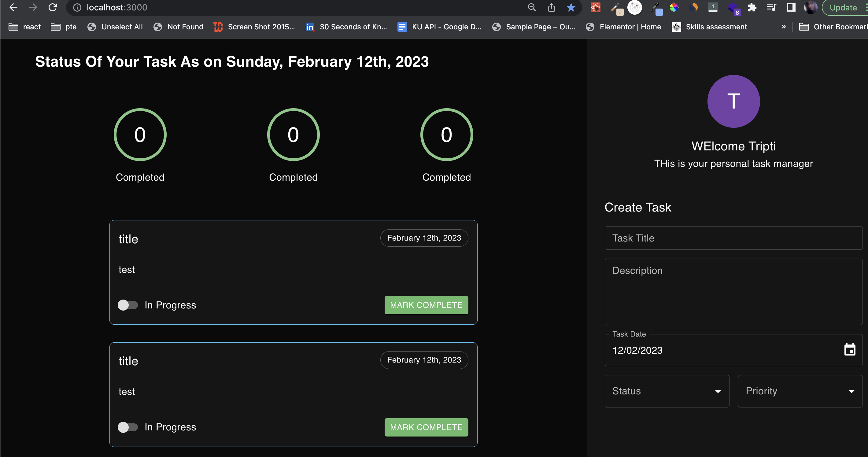Image resolution: width=868 pixels, height=457 pixels.
Task: Open the media controls icon
Action: [771, 7]
